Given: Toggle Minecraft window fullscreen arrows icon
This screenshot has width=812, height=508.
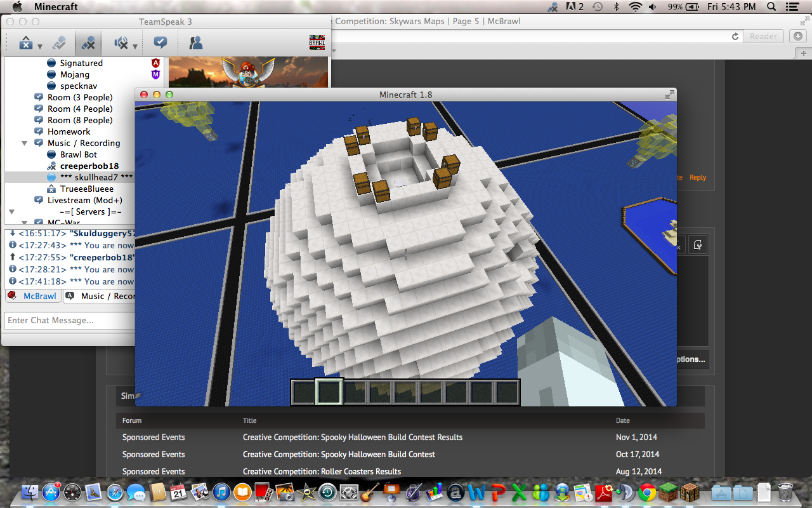Looking at the screenshot, I should (x=669, y=95).
